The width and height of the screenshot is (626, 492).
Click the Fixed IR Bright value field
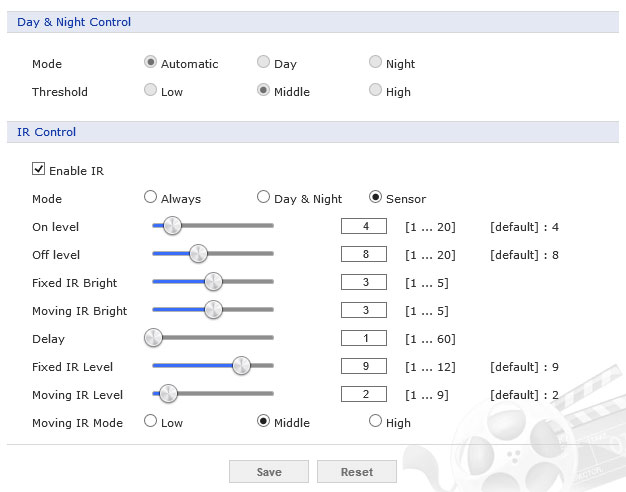(x=363, y=282)
